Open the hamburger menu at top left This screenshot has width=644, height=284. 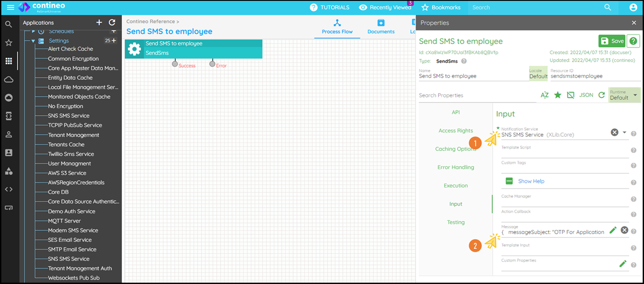11,7
